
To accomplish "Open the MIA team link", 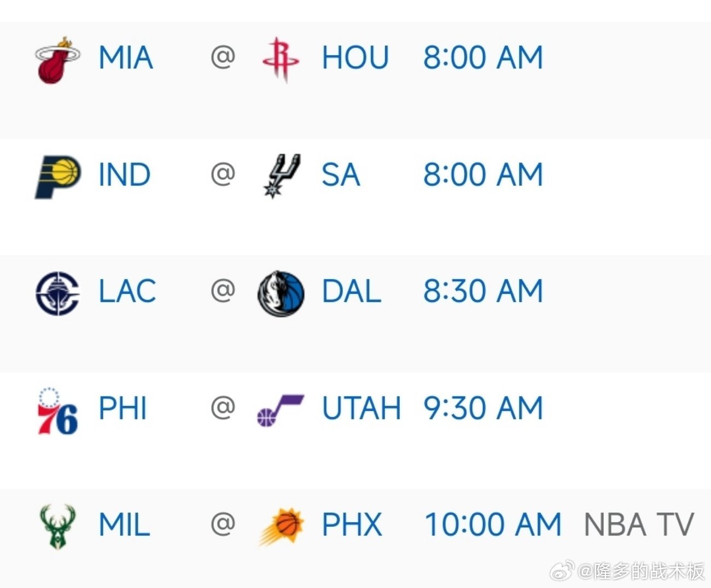I will click(125, 58).
